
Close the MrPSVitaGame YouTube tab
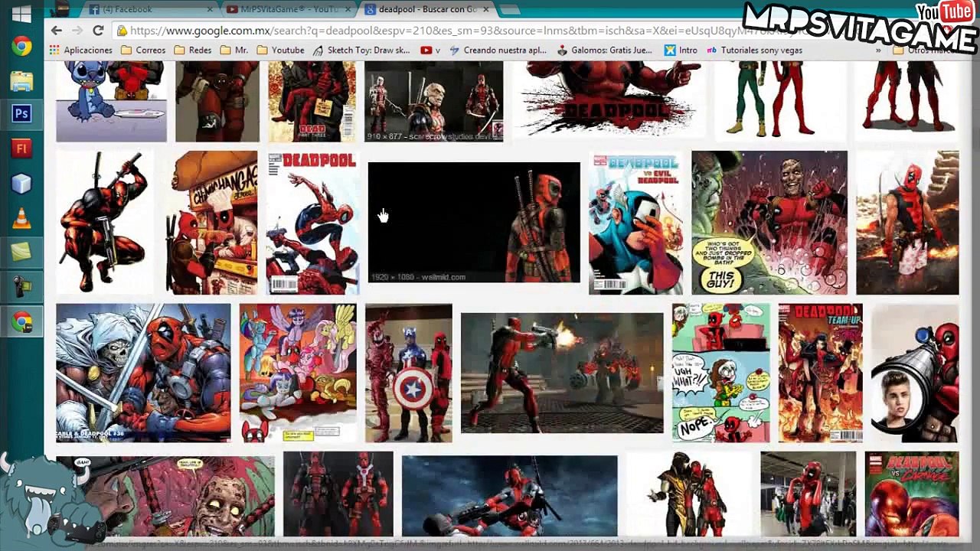348,9
